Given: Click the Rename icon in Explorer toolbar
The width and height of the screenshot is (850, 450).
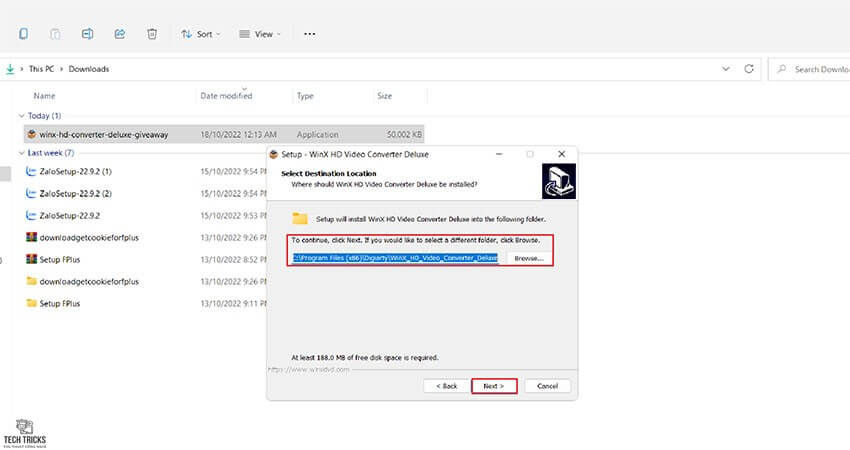Looking at the screenshot, I should click(x=87, y=34).
